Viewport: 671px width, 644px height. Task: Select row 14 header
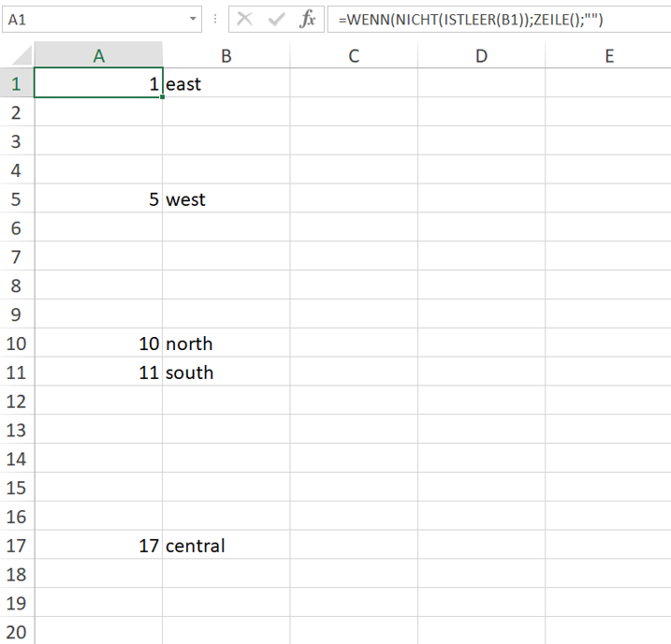coord(17,459)
